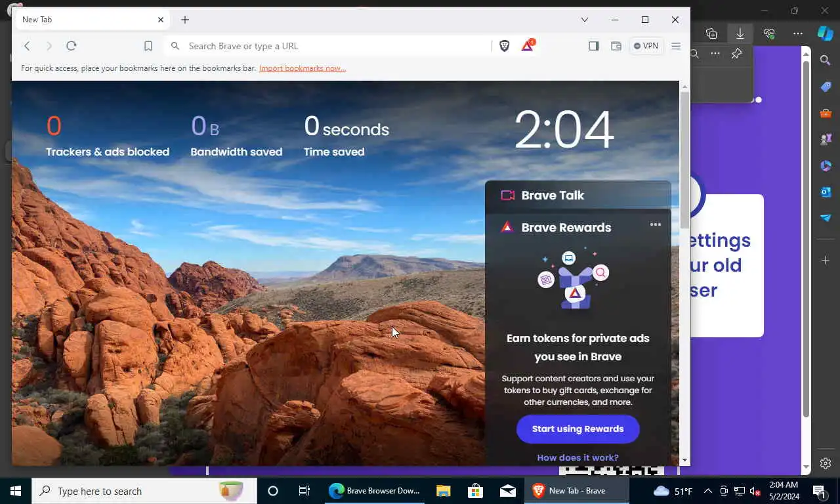Click the Bandwidth saved stat
Image resolution: width=840 pixels, height=504 pixels.
point(236,135)
